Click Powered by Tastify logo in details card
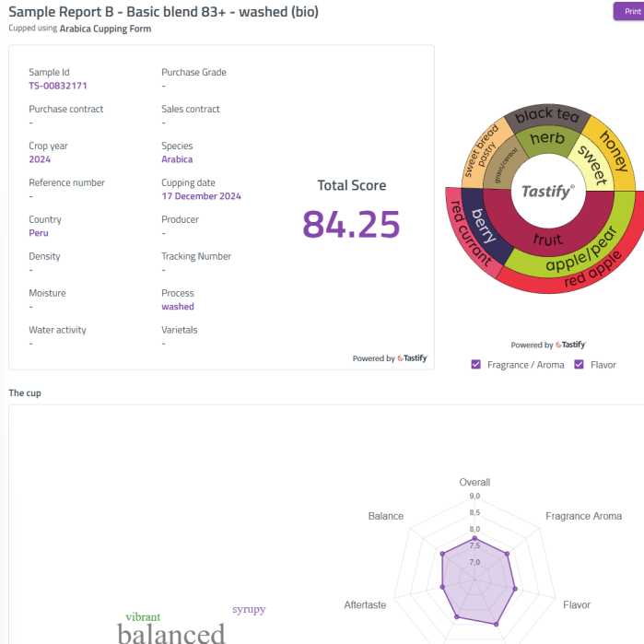The width and height of the screenshot is (644, 644). (390, 358)
